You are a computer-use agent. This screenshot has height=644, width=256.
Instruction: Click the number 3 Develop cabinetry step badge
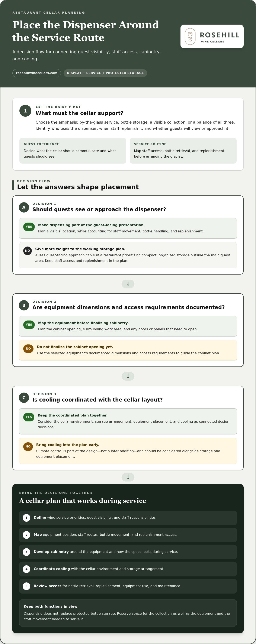click(x=26, y=552)
